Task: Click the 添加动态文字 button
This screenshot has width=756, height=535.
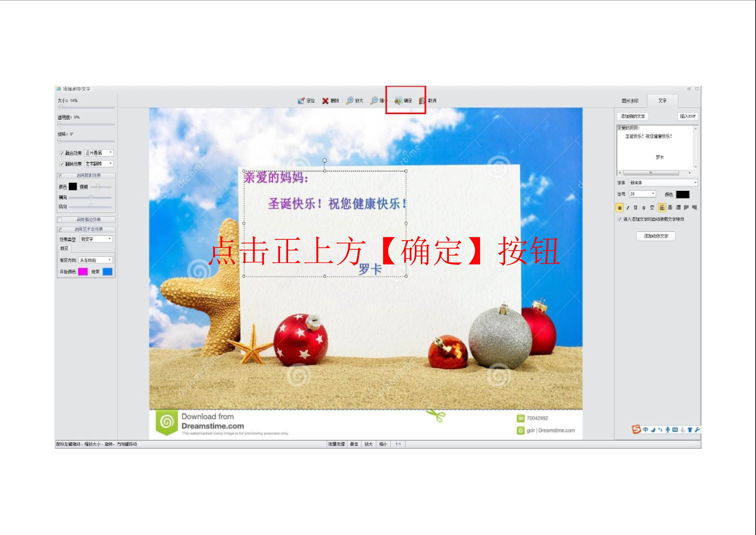Action: pos(656,236)
